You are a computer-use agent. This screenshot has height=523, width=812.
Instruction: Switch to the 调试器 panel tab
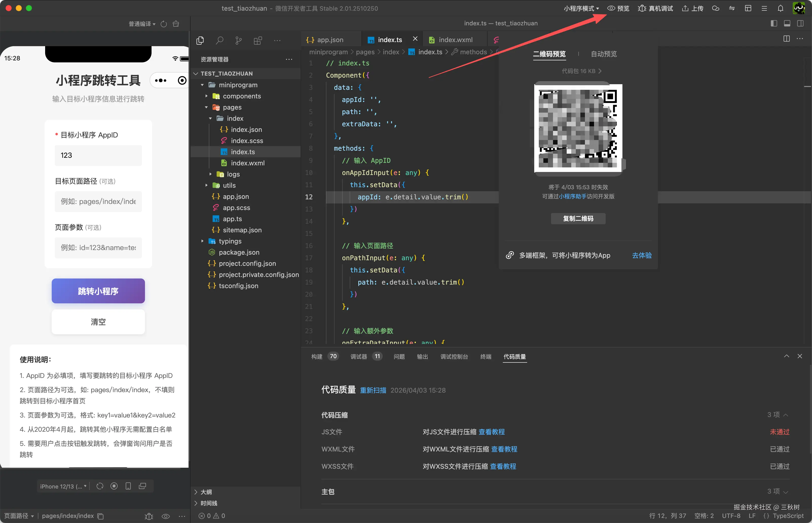tap(359, 357)
